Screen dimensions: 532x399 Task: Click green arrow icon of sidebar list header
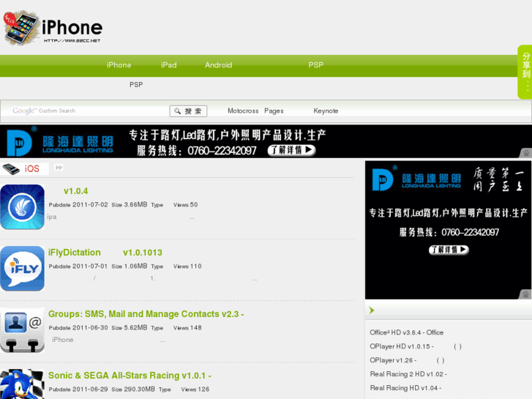click(x=372, y=310)
